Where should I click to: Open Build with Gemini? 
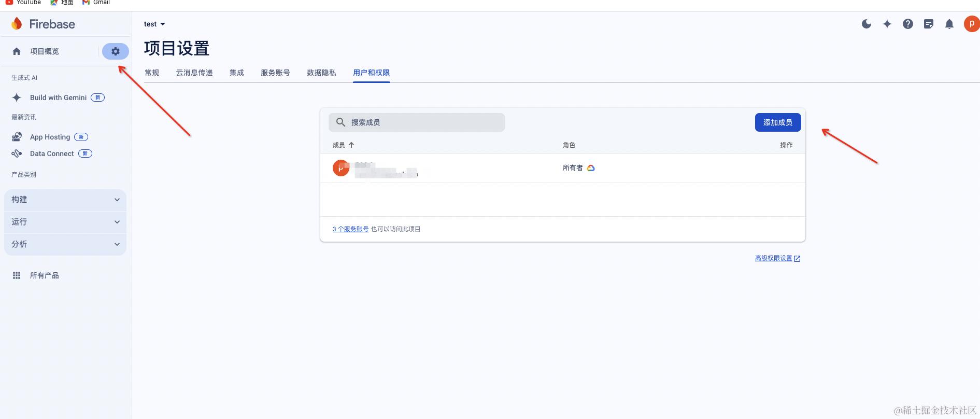tap(58, 97)
